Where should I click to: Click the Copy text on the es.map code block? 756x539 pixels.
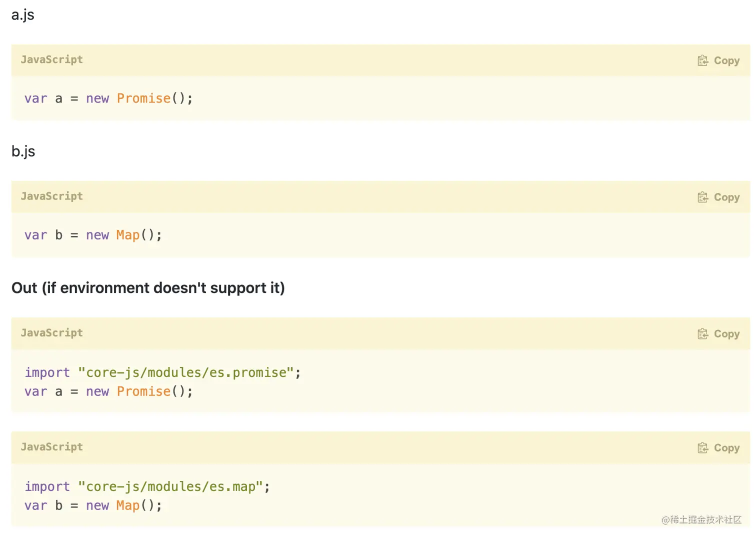point(727,447)
